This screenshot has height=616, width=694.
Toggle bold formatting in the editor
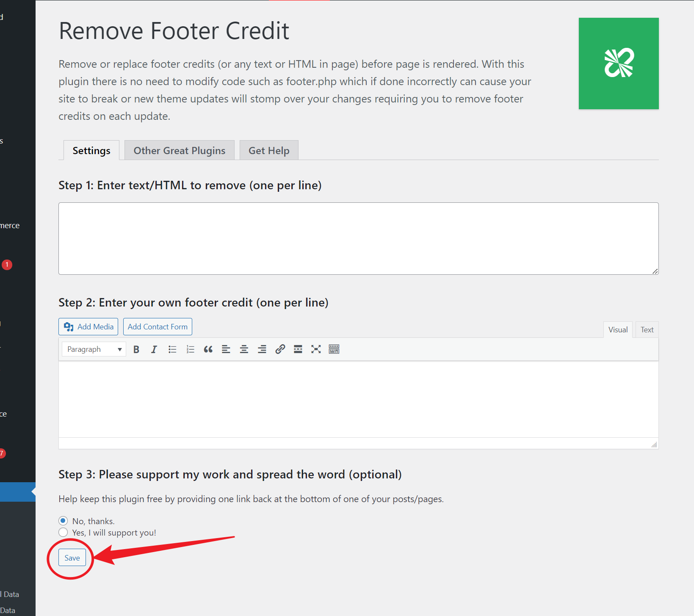136,349
